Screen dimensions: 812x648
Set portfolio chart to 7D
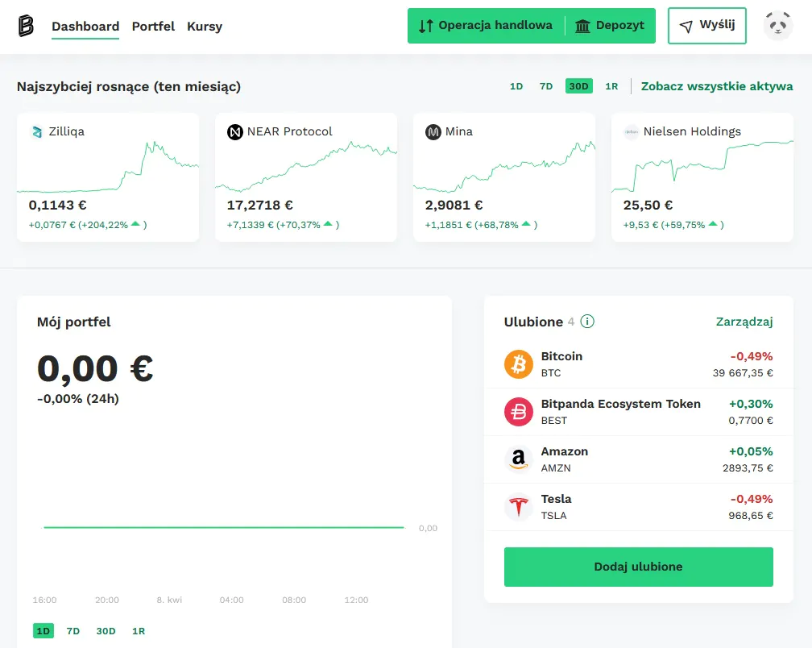[x=73, y=631]
